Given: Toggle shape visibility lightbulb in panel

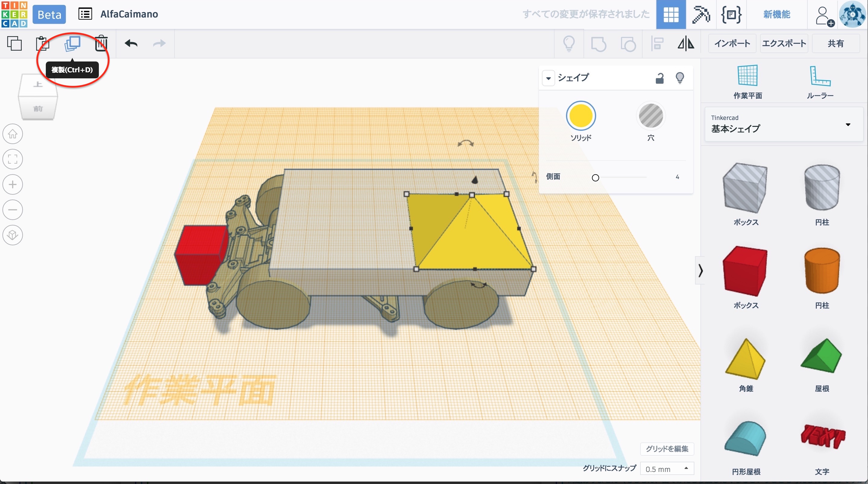Looking at the screenshot, I should [680, 78].
